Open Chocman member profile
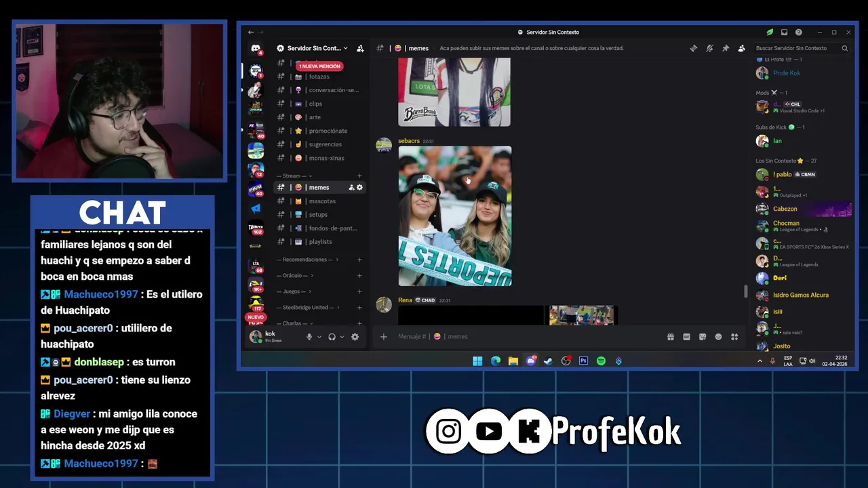 click(802, 226)
